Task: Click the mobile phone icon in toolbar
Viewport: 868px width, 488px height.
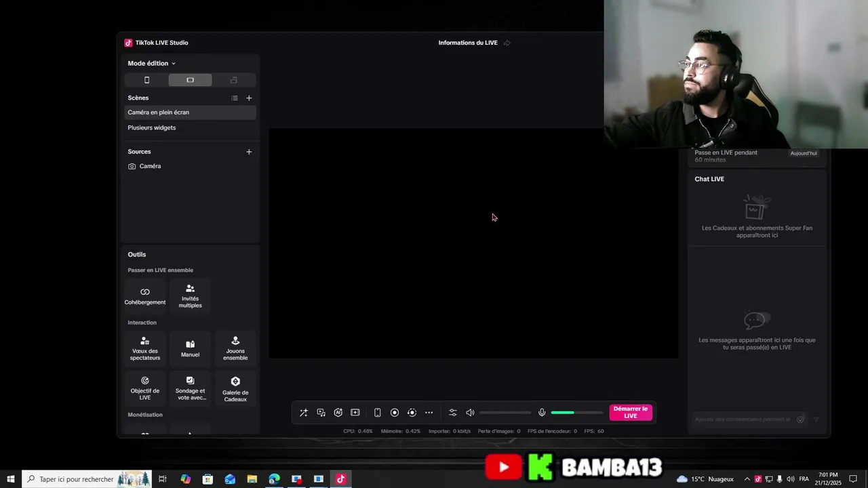Action: (378, 413)
